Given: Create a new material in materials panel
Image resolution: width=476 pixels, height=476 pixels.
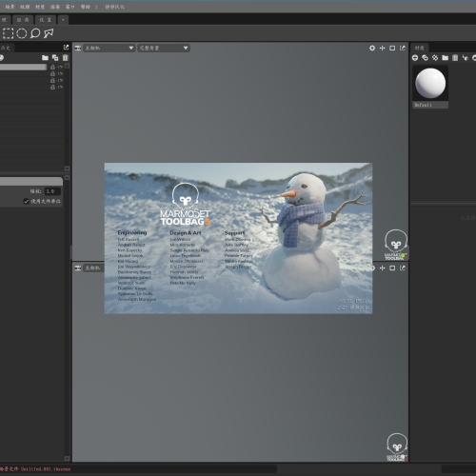Looking at the screenshot, I should click(x=415, y=58).
